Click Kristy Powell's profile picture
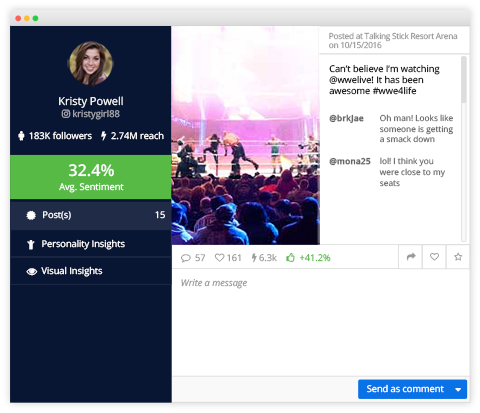The height and width of the screenshot is (413, 480). point(91,63)
